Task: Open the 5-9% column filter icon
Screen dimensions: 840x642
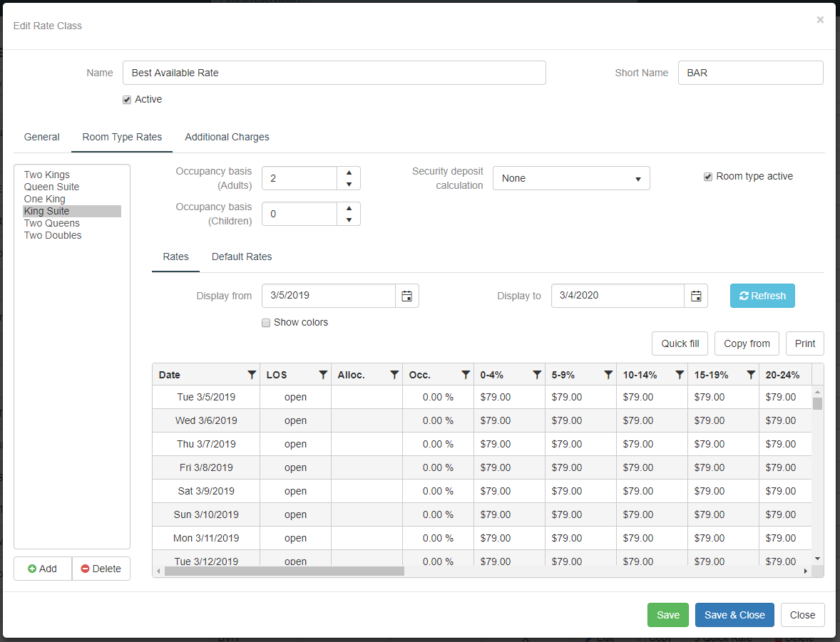Action: coord(608,375)
